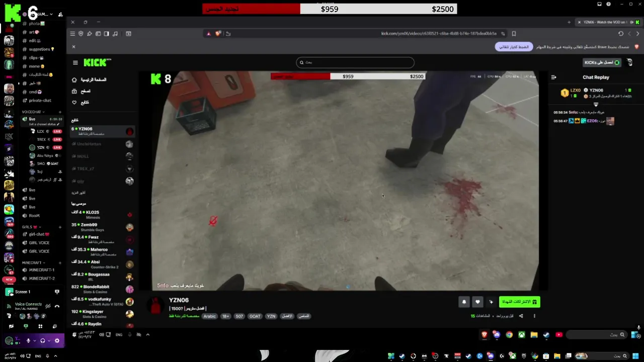Click the 18+ tag under stream title

(x=225, y=316)
